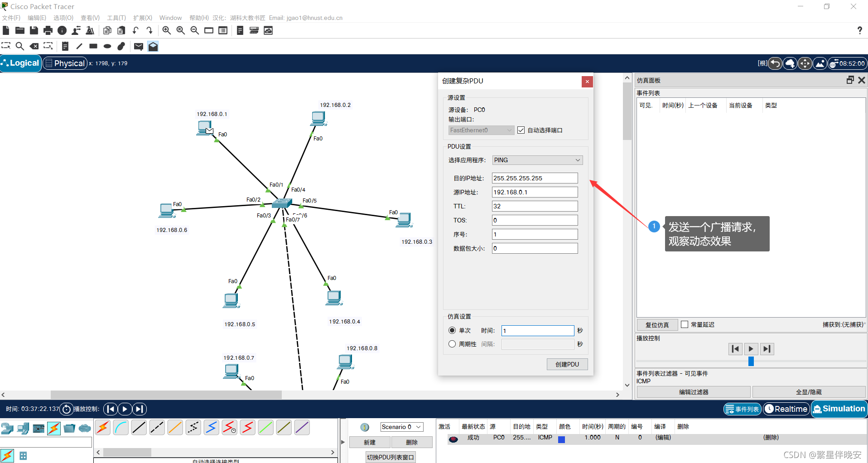Click the power cycle devices icon

67,409
